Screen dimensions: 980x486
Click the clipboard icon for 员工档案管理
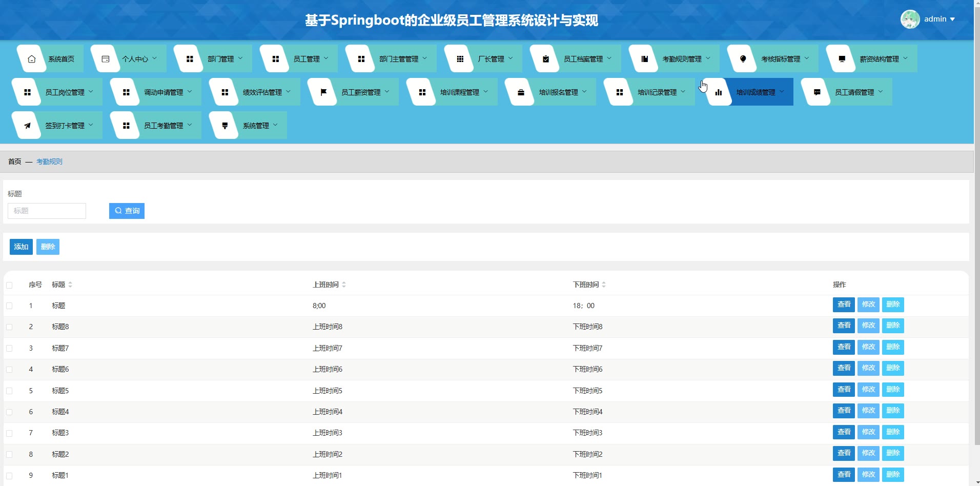pyautogui.click(x=546, y=59)
